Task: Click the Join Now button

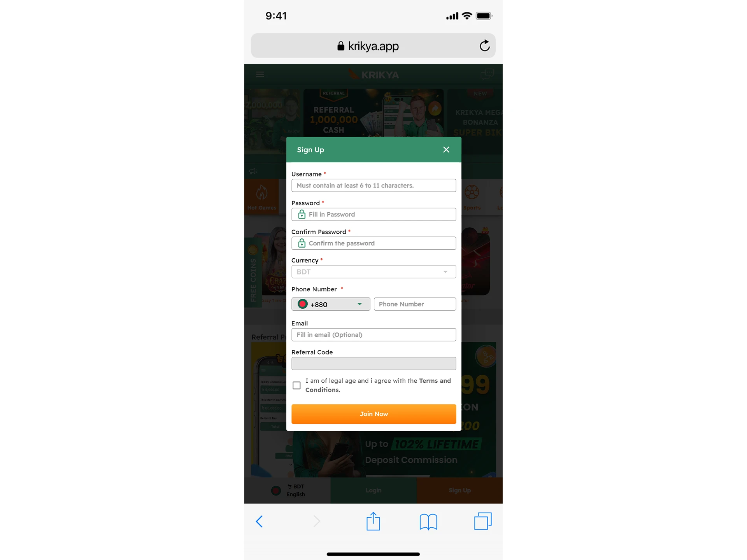Action: [x=373, y=413]
